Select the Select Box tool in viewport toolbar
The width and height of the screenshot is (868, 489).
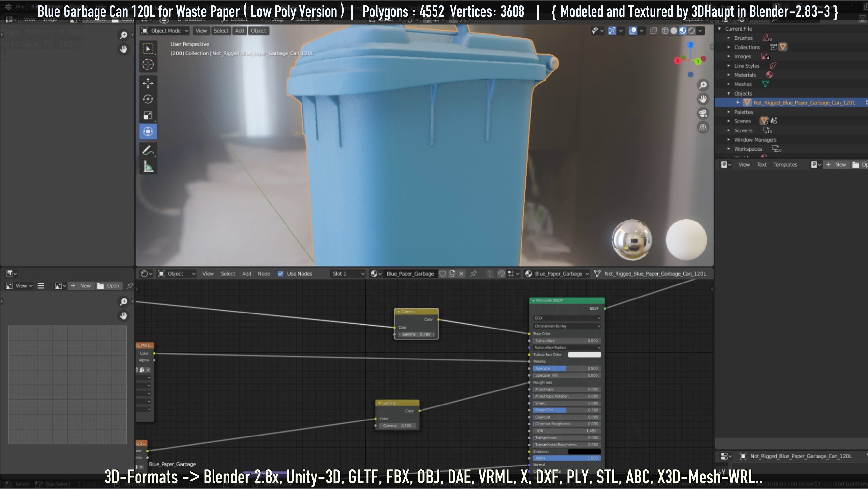coord(148,49)
